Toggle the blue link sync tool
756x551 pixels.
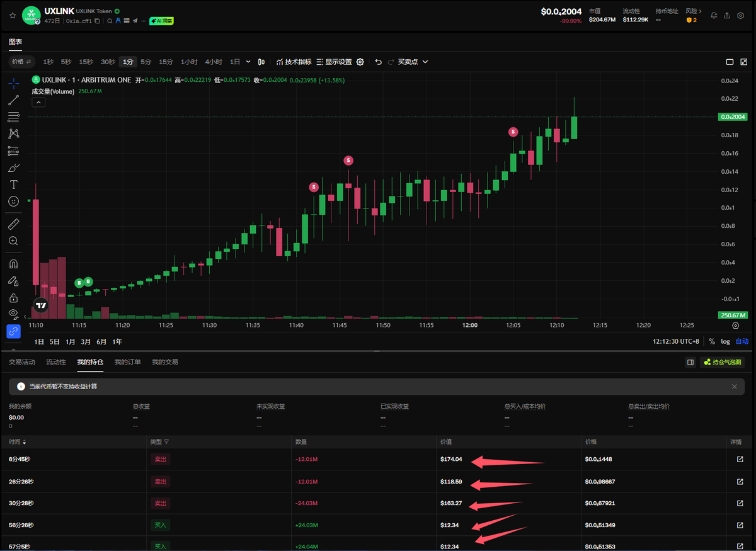(13, 331)
